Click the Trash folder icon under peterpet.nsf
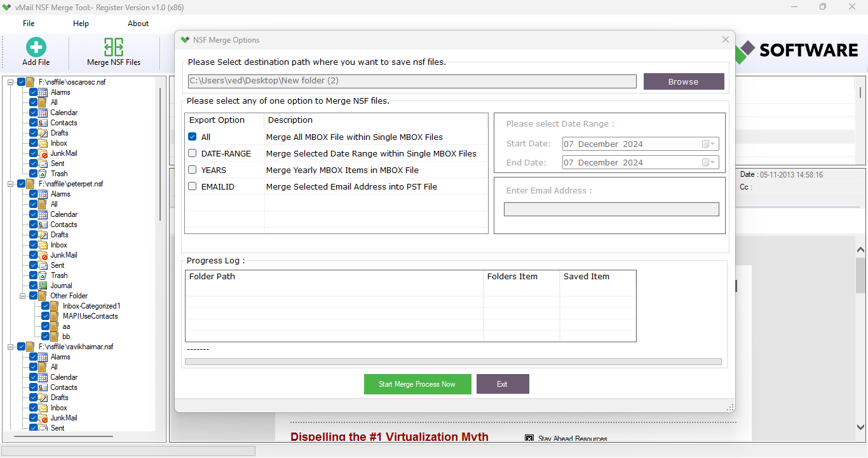Screen dimensions: 868x458 coord(43,275)
